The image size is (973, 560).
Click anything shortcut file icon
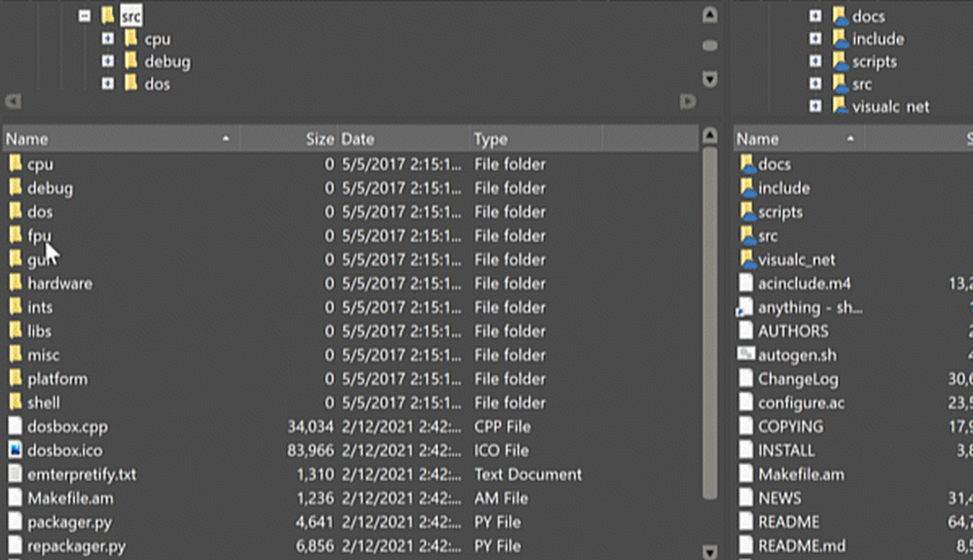point(744,307)
